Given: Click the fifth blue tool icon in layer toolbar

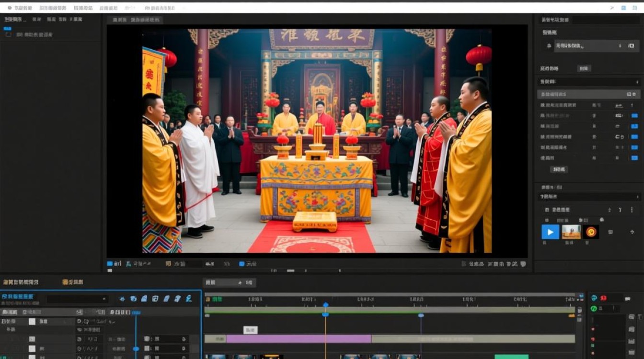Looking at the screenshot, I should (x=166, y=299).
